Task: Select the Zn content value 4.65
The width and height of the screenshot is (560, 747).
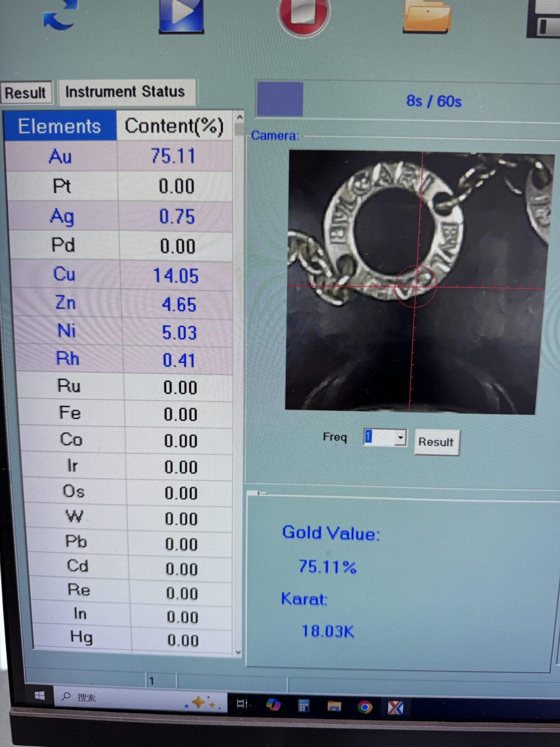Action: [x=179, y=305]
